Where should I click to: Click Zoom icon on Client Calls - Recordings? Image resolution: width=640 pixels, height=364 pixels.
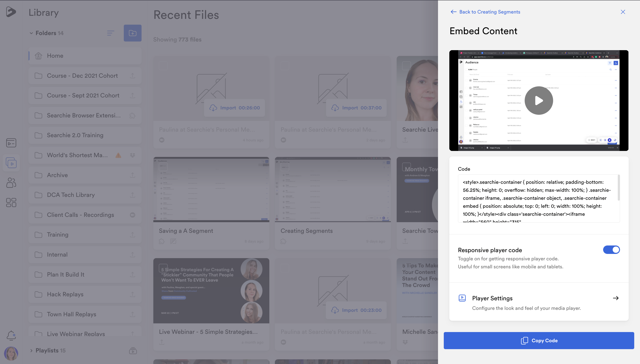133,215
